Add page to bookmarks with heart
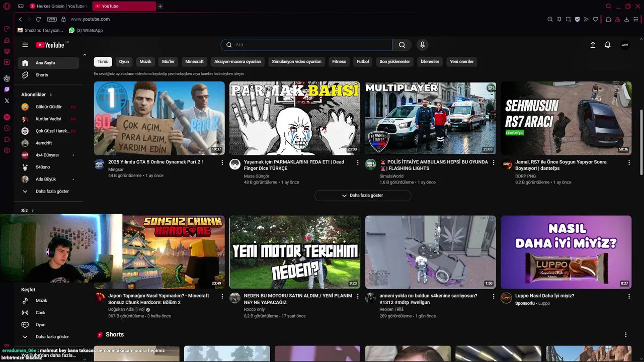This screenshot has width=644, height=362. pos(596,19)
